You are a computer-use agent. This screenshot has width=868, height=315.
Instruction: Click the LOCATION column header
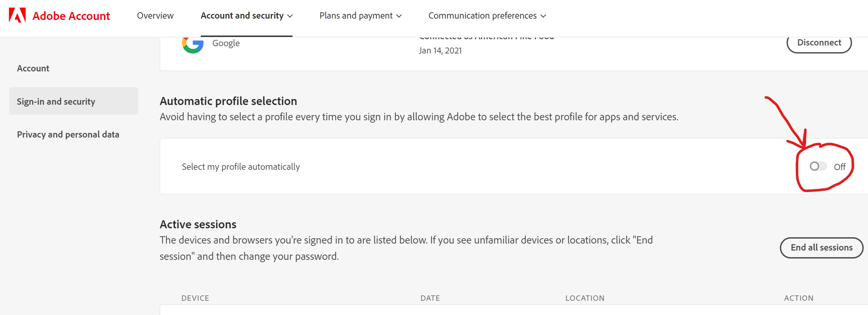pyautogui.click(x=585, y=298)
